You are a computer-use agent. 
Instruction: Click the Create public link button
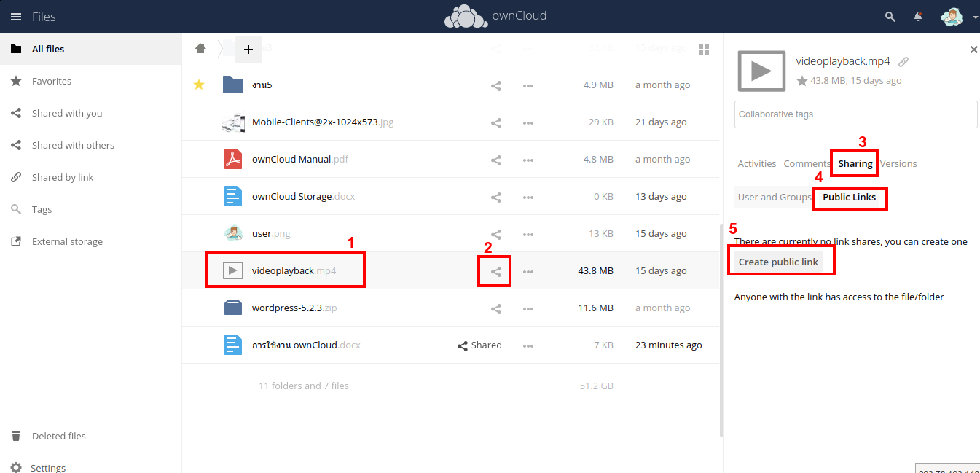[x=778, y=262]
